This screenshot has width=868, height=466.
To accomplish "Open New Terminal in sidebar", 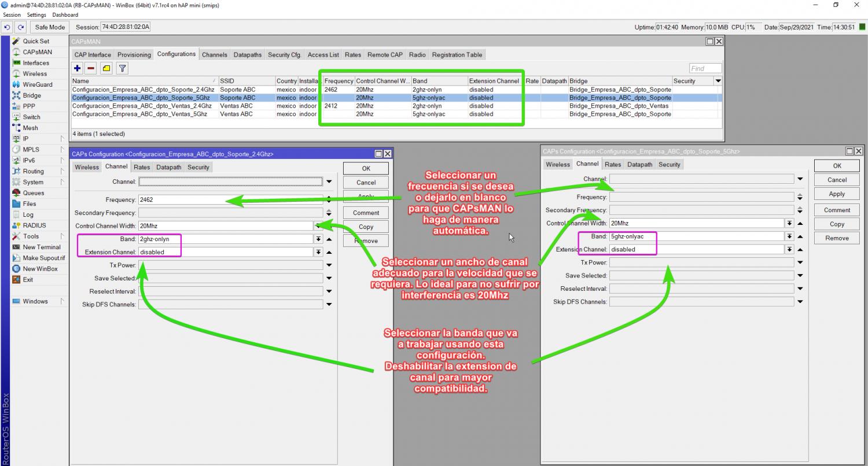I will pyautogui.click(x=41, y=247).
